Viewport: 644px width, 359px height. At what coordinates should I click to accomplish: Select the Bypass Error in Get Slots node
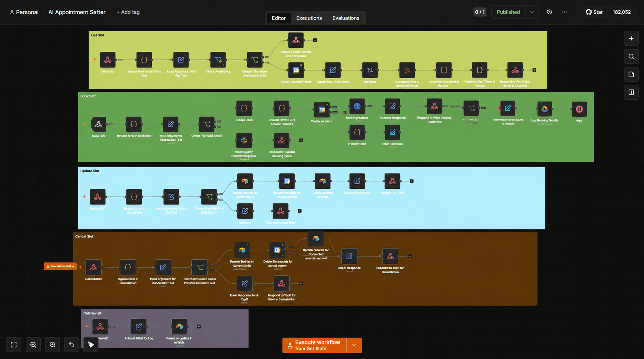[x=144, y=60]
